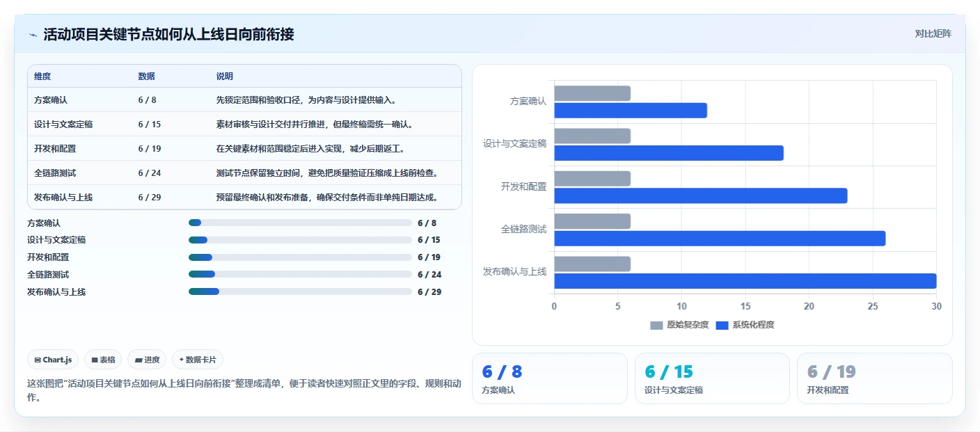The width and height of the screenshot is (980, 432).
Task: Select the 数据卡片 tag
Action: coord(198,360)
